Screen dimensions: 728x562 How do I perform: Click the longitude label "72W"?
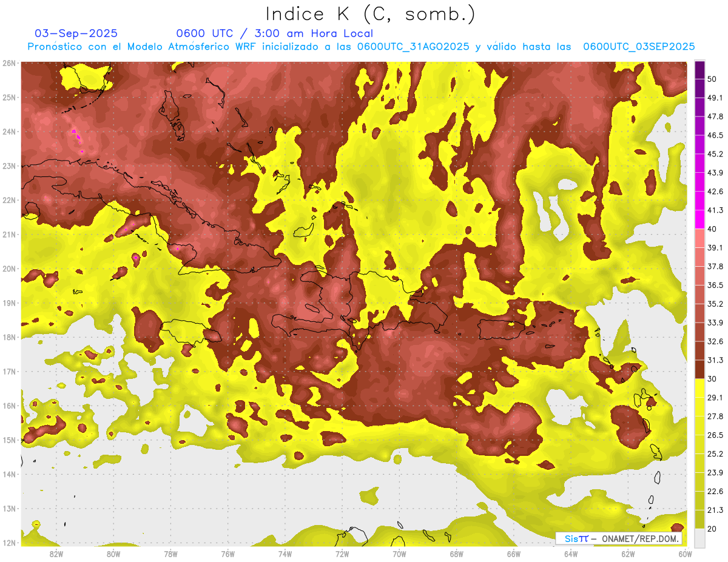click(x=342, y=554)
